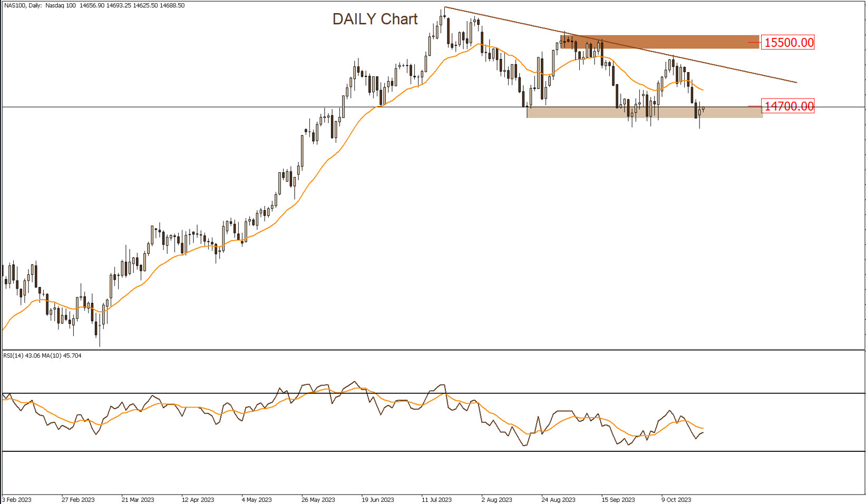The image size is (866, 504).
Task: Click the 15500.00 price label
Action: pyautogui.click(x=789, y=43)
